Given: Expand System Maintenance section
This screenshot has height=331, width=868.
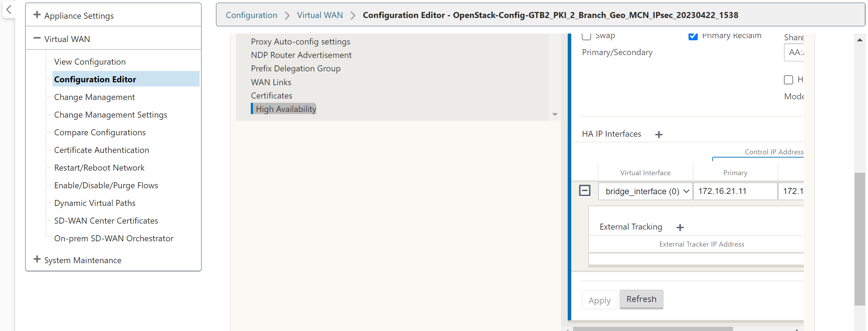Looking at the screenshot, I should [x=37, y=259].
